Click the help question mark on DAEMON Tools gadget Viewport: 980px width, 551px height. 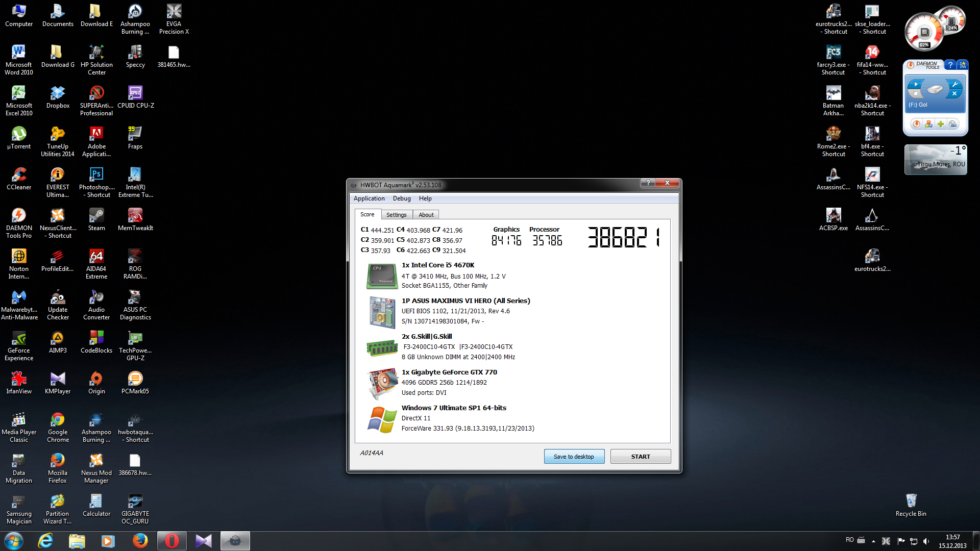950,65
